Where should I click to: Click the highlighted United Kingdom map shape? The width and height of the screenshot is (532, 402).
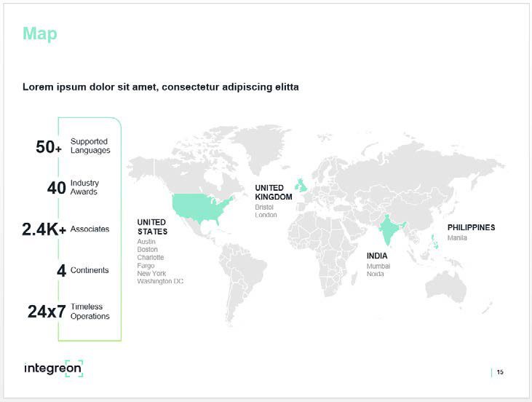(301, 184)
